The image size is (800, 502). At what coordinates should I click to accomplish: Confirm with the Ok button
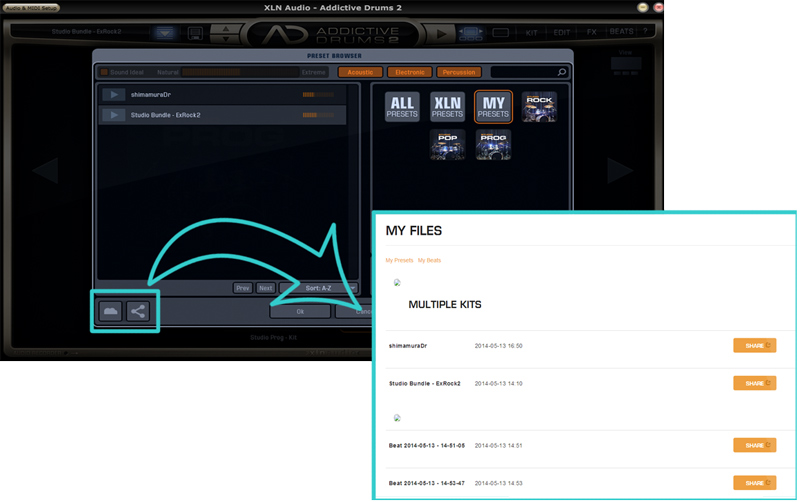300,312
